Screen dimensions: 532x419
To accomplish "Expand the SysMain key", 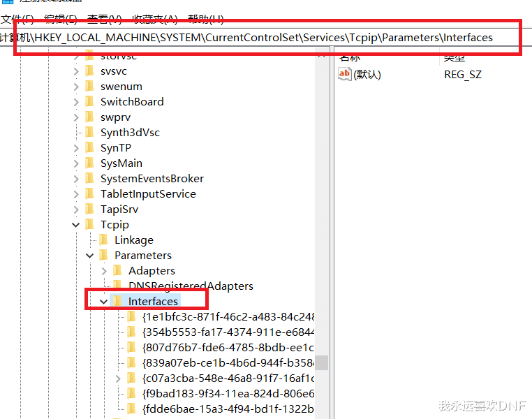I will [x=76, y=163].
